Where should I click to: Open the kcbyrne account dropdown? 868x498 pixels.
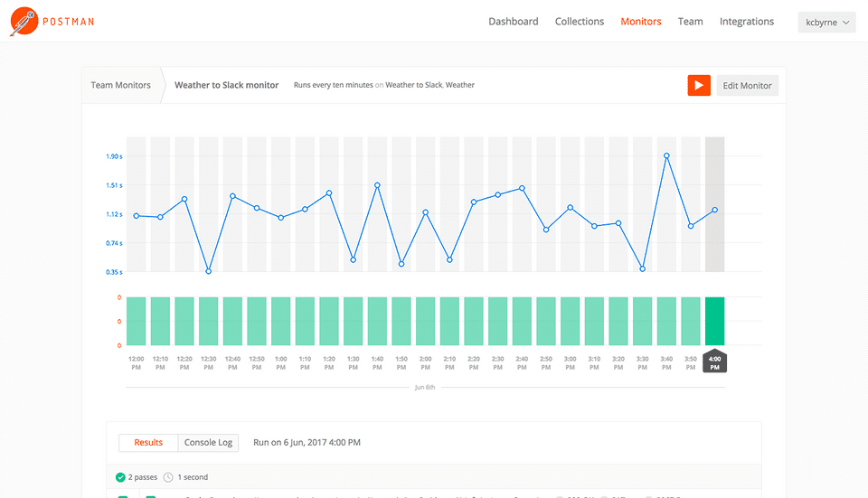point(826,22)
